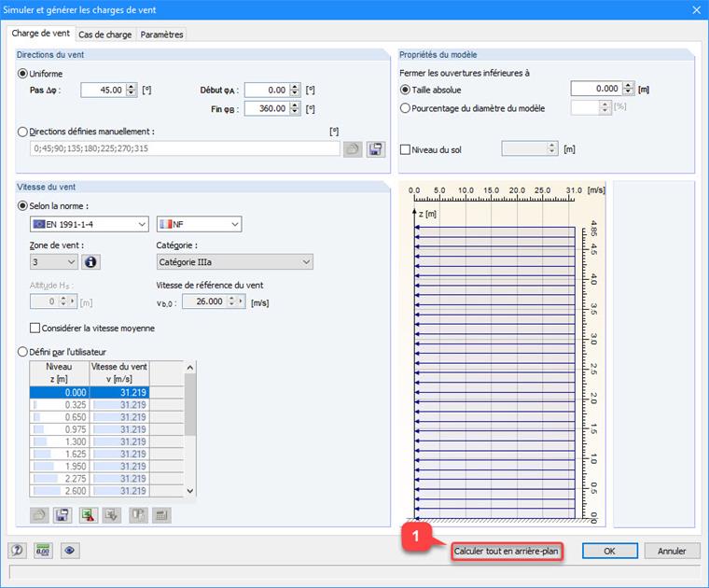Click the clipboard icon below the table
This screenshot has width=709, height=588.
138,515
